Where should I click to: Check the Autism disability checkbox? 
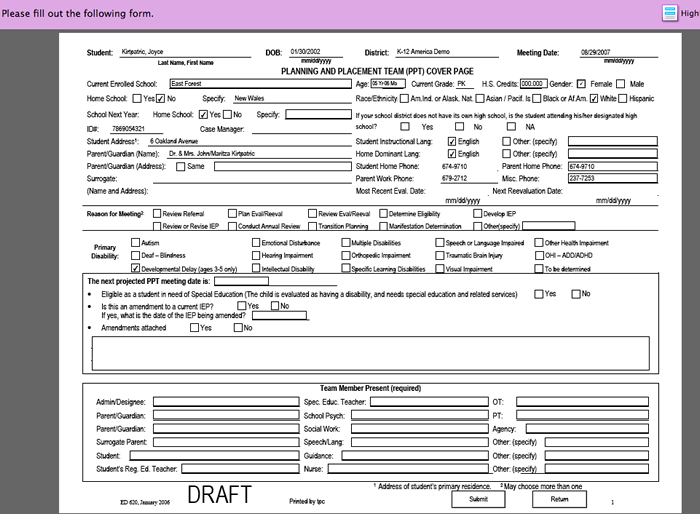[135, 242]
